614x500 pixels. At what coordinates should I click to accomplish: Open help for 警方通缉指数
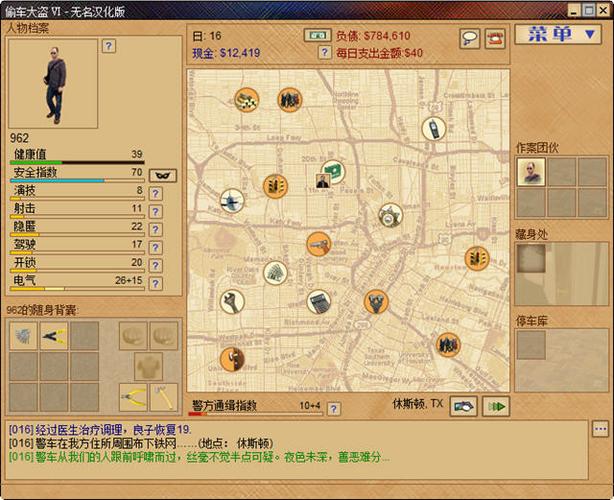tap(334, 408)
